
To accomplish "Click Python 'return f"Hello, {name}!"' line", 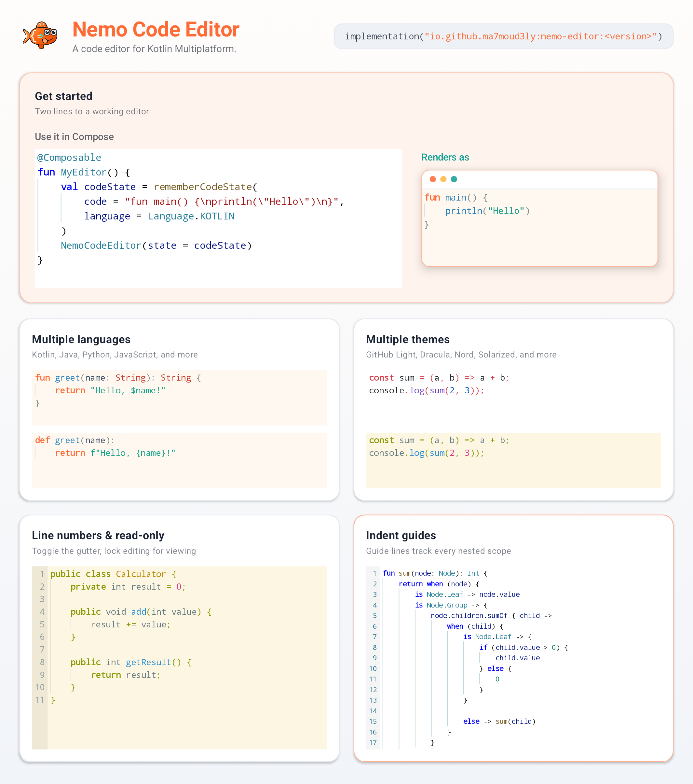I will pos(115,453).
